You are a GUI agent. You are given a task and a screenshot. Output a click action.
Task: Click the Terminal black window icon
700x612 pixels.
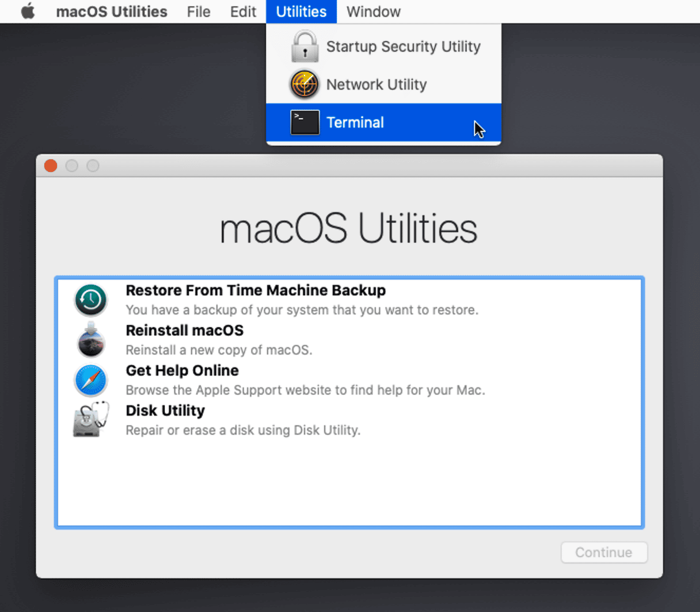pyautogui.click(x=305, y=123)
